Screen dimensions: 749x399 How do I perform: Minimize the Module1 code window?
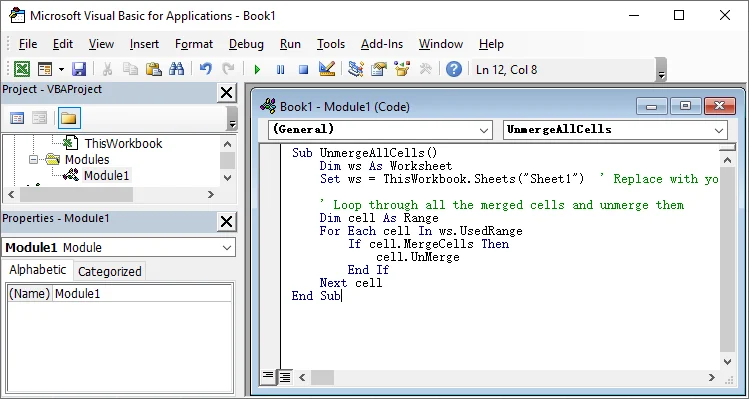pos(652,106)
